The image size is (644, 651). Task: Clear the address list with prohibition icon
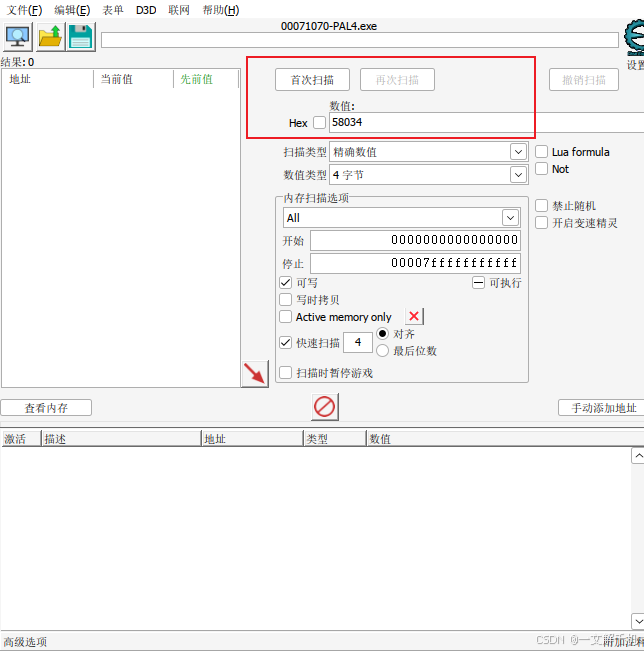[x=325, y=406]
